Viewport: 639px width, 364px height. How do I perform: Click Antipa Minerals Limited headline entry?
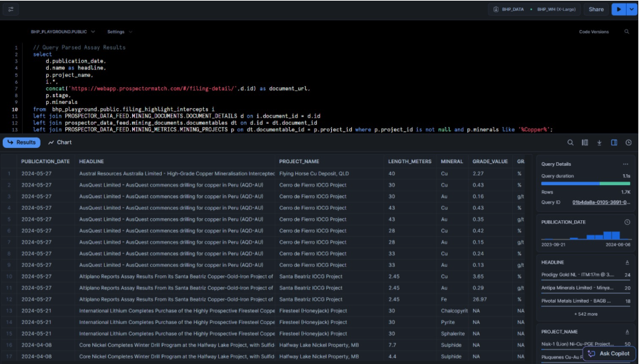click(585, 288)
